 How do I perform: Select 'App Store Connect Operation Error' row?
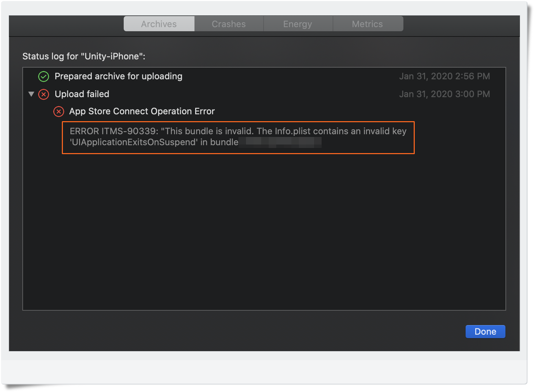coord(264,111)
